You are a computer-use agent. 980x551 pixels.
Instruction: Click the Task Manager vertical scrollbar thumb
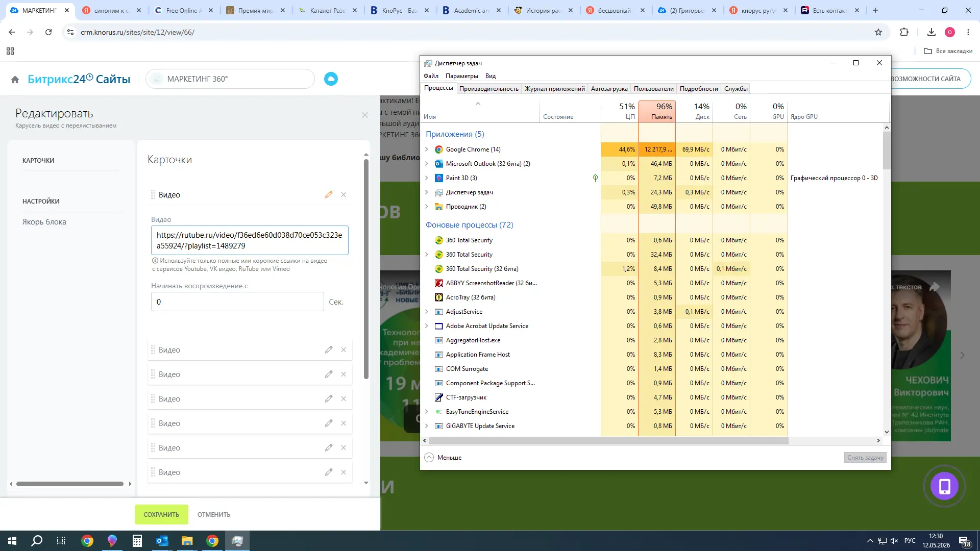click(x=887, y=151)
